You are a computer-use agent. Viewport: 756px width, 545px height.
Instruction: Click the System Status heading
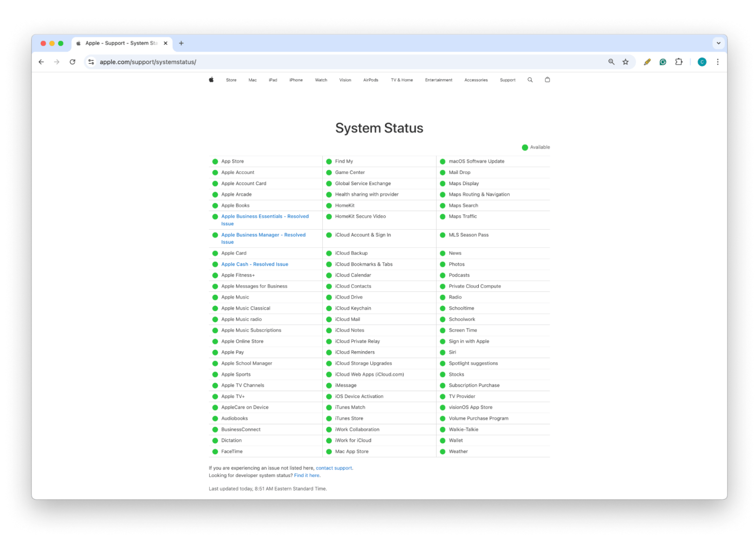click(x=379, y=128)
